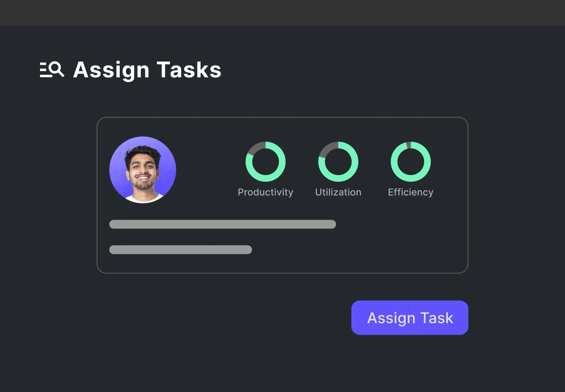Select the Utilization donut chart icon
Screen dimensions: 565x392
338,161
